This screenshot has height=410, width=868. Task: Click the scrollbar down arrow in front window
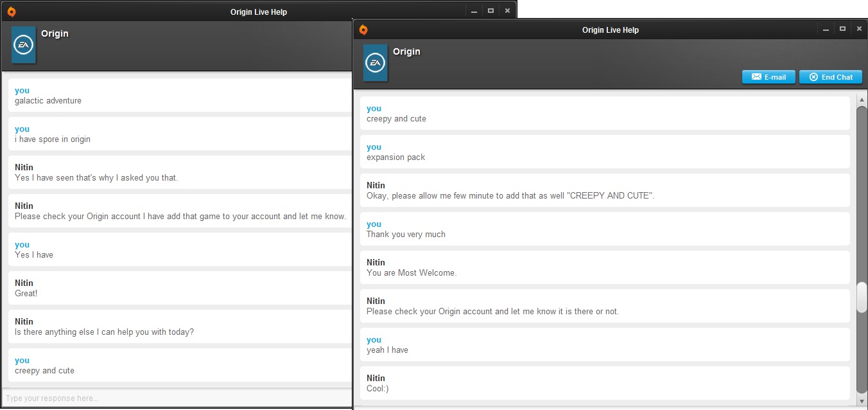tap(862, 401)
